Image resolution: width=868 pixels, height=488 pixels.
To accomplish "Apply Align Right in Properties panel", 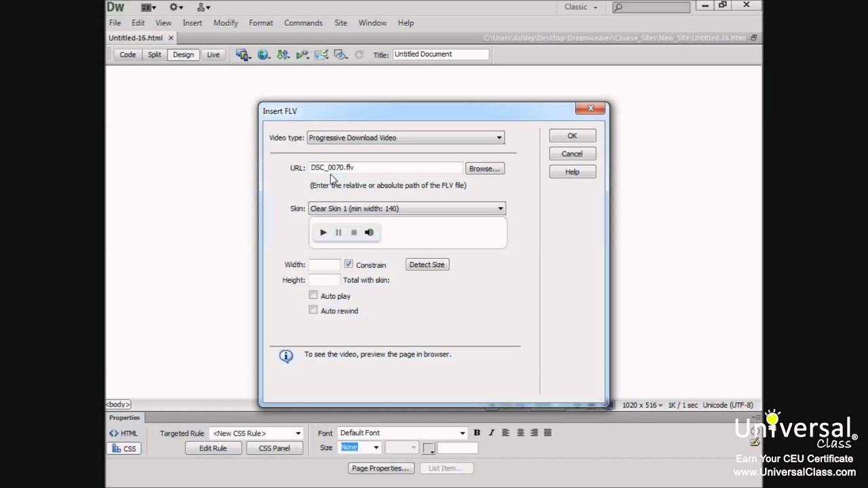I will point(534,432).
